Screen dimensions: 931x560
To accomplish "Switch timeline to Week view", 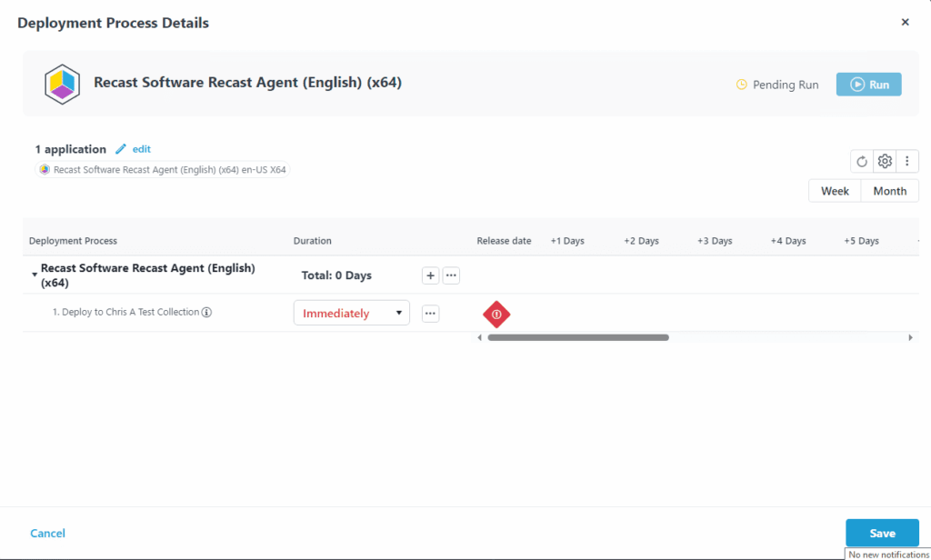I will (x=835, y=191).
